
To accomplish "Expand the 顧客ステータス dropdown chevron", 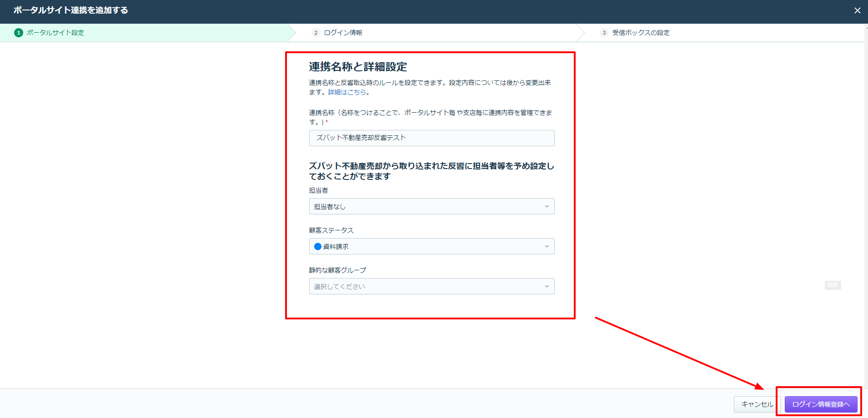I will coord(547,246).
